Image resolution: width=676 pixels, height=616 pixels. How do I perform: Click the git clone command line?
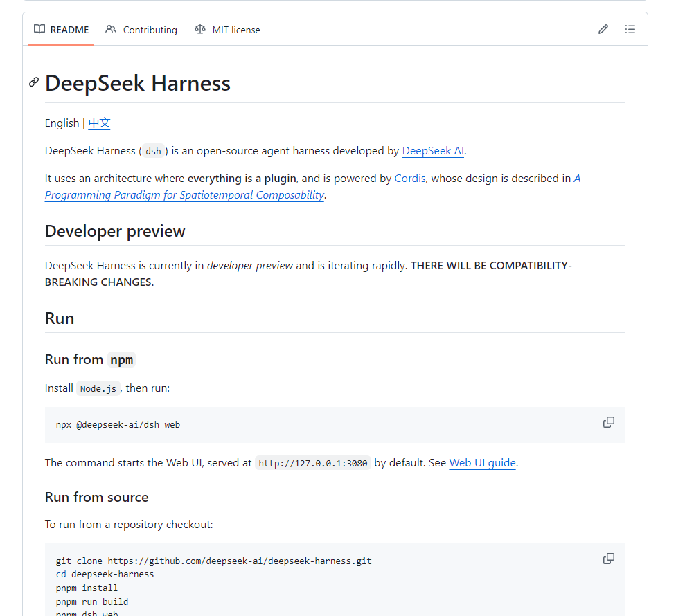point(213,561)
